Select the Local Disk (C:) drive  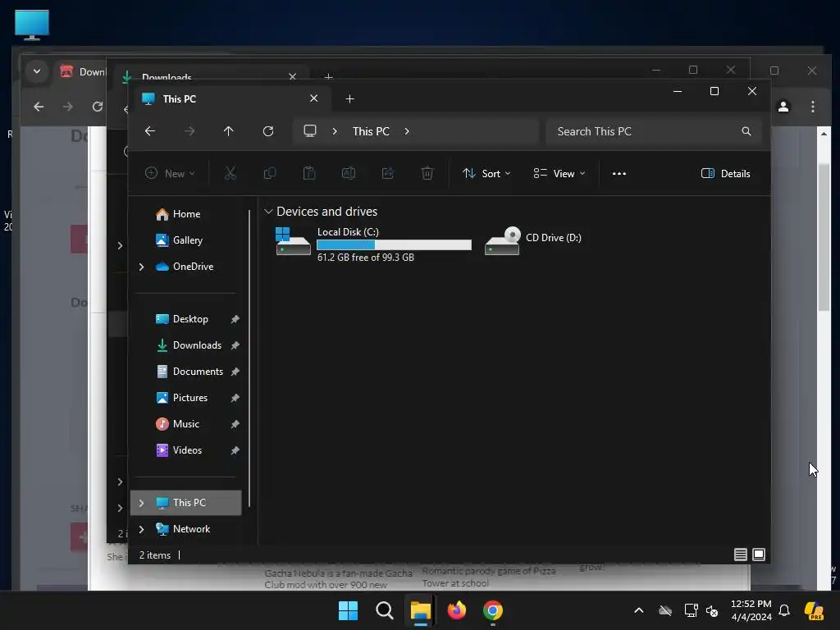[373, 244]
